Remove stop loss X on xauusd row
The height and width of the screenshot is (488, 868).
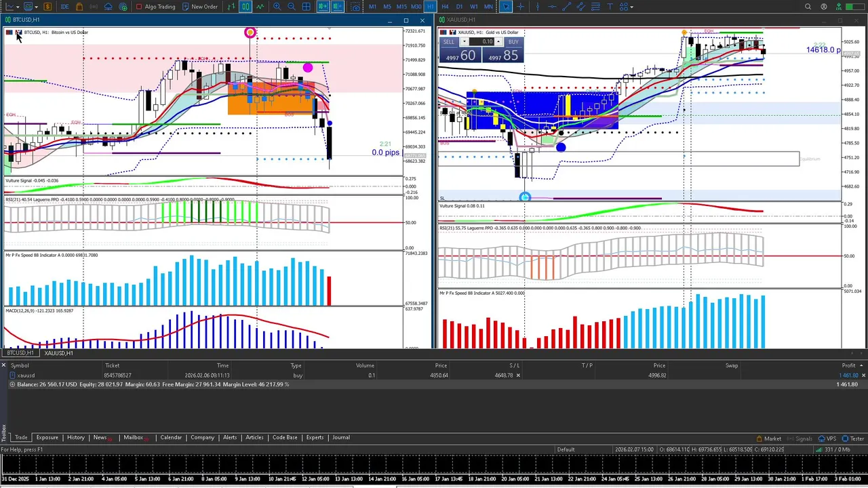518,375
